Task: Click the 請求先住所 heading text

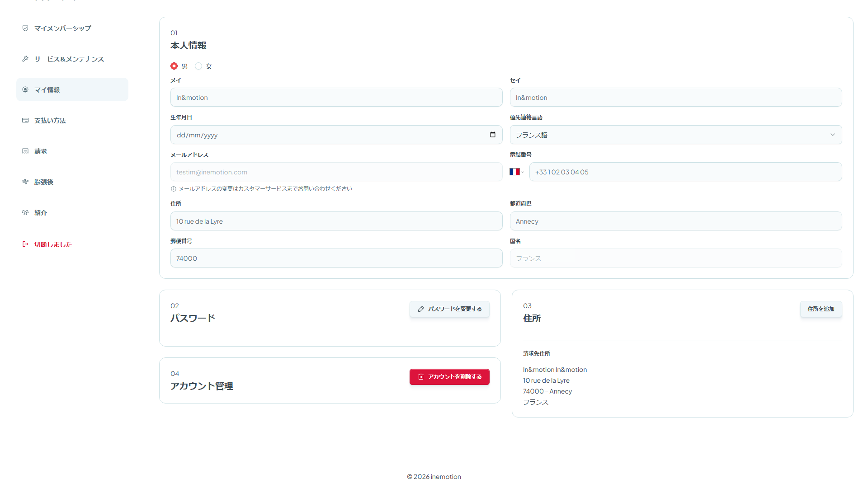Action: coord(537,353)
